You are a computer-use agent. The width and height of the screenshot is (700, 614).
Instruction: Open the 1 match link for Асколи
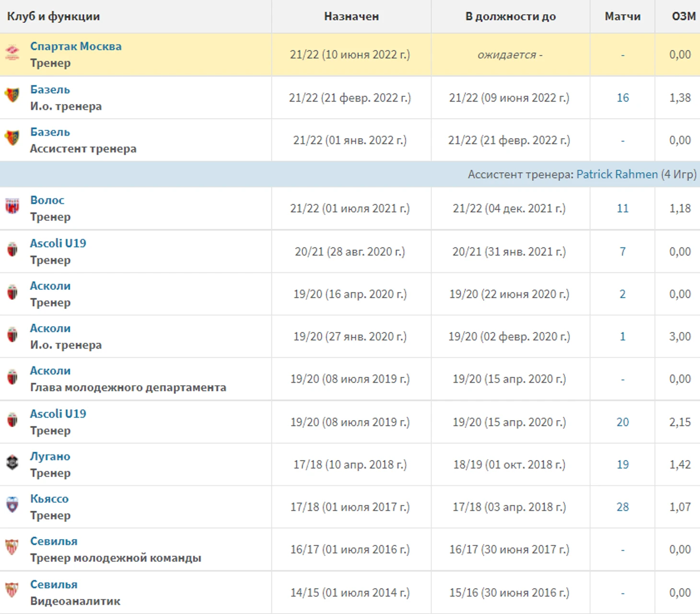[622, 337]
